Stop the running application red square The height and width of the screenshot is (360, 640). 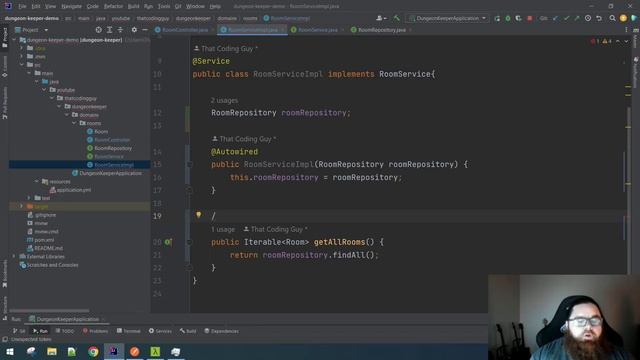pos(529,18)
